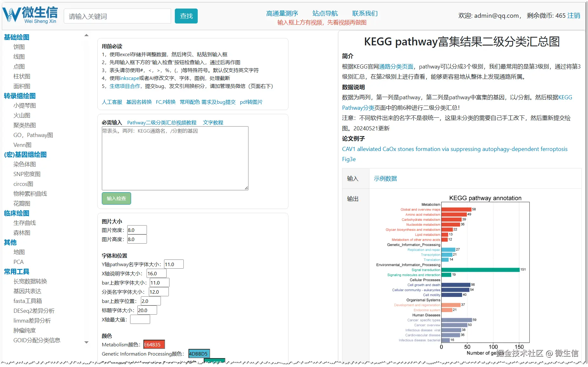Open the Pathway二级分类汇总视频教程 link

point(162,123)
